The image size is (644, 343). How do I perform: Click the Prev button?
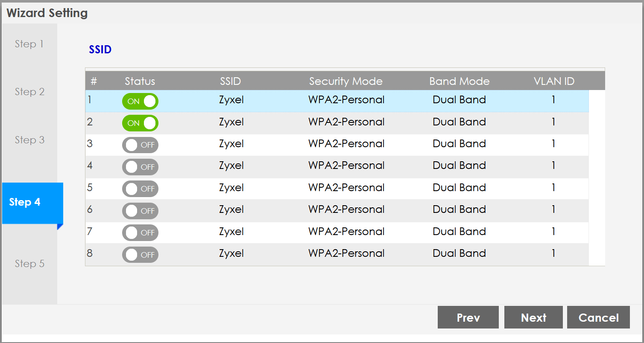(x=468, y=317)
